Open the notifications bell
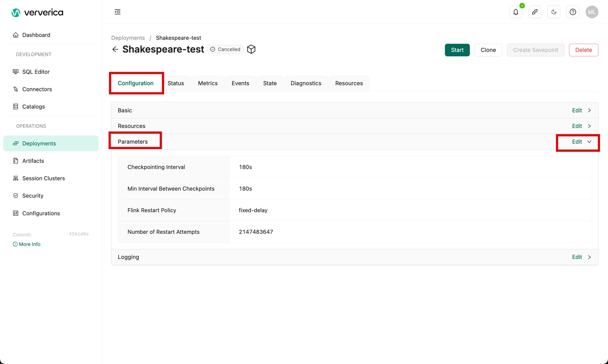Image resolution: width=608 pixels, height=364 pixels. coord(515,12)
